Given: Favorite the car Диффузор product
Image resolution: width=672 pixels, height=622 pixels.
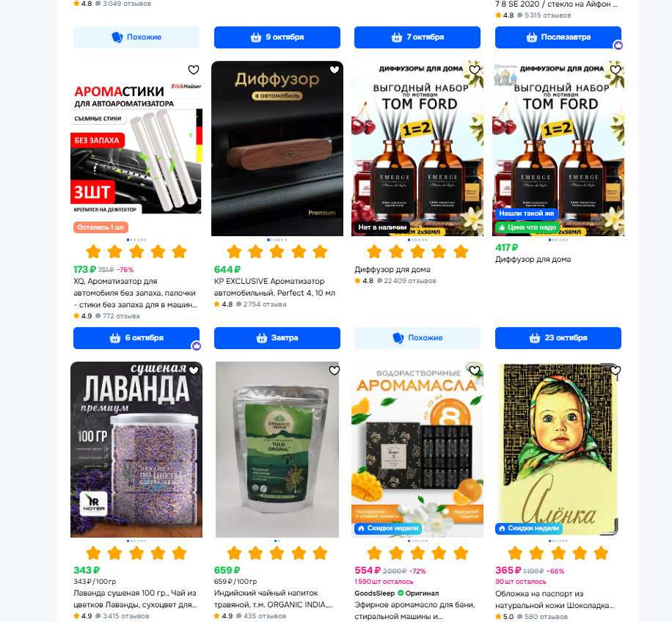Looking at the screenshot, I should 335,70.
